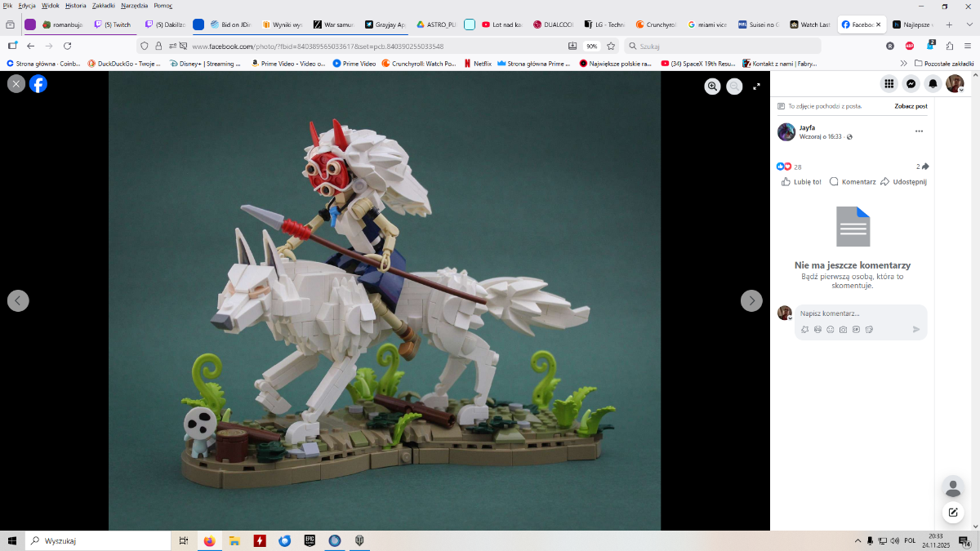Attach a photo via the camera icon
Image resolution: width=980 pixels, height=551 pixels.
[842, 329]
